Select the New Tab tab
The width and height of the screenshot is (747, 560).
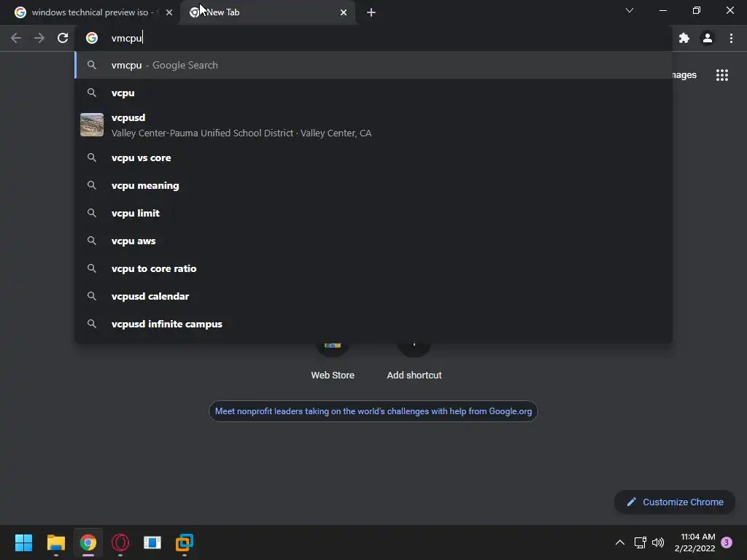[268, 12]
